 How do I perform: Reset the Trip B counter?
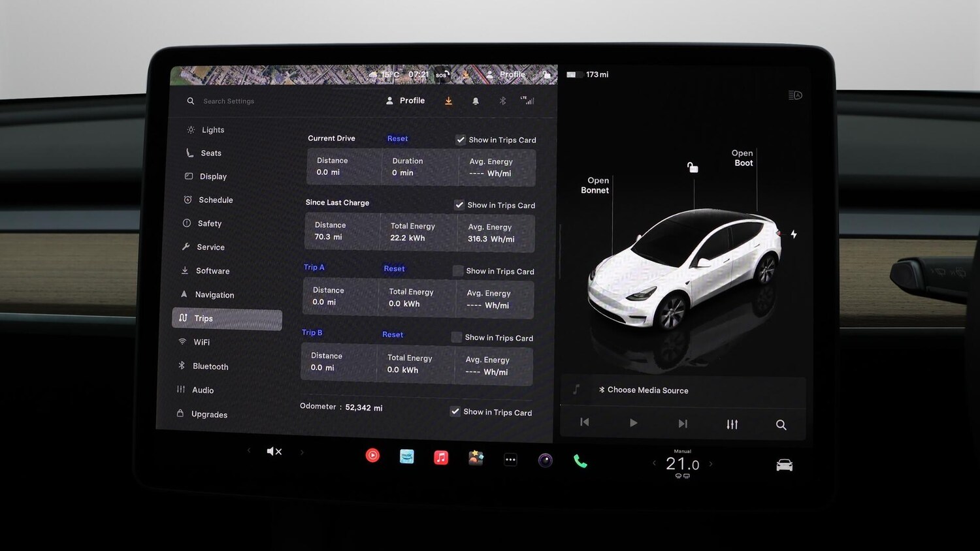click(393, 334)
